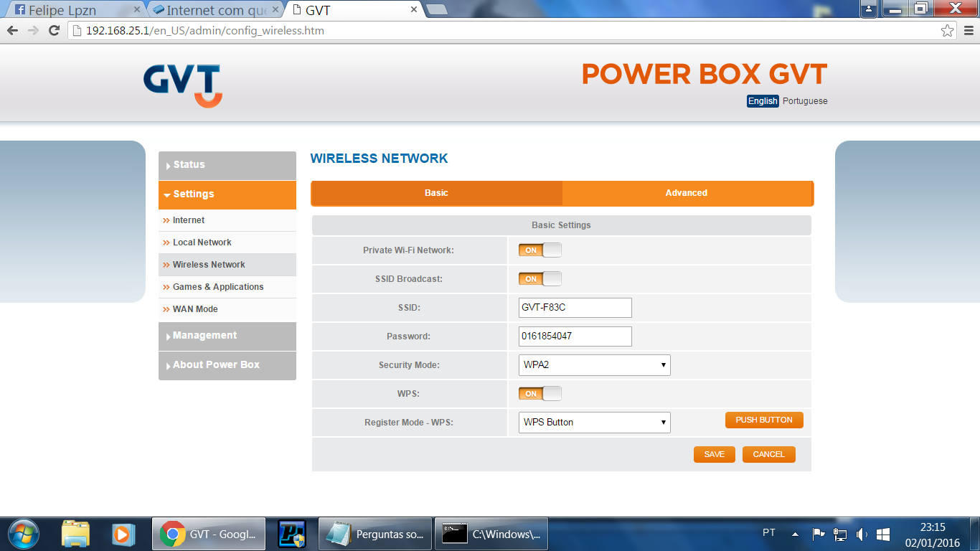Open the Chrome menu icon
Screen dimensions: 980x551
click(x=968, y=31)
